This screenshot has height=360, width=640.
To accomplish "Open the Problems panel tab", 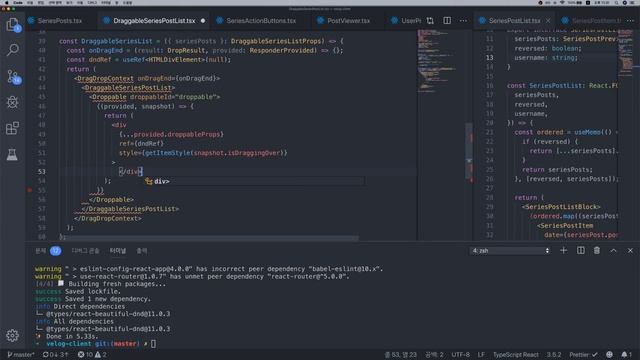I will 48,251.
